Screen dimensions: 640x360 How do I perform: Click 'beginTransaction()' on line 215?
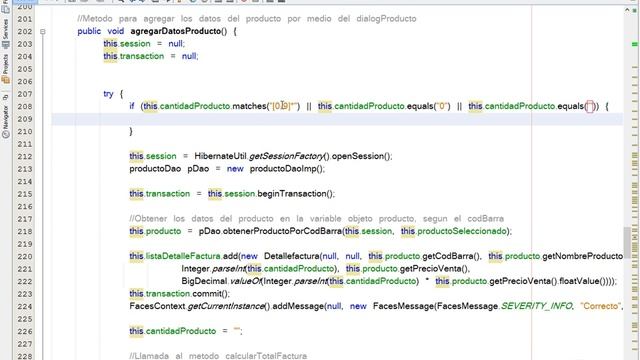(295, 194)
